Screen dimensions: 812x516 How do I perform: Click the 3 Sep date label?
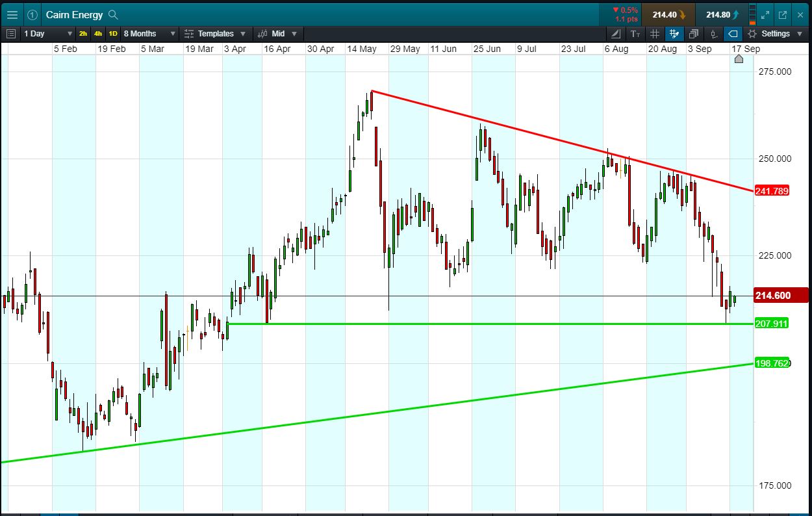(700, 49)
